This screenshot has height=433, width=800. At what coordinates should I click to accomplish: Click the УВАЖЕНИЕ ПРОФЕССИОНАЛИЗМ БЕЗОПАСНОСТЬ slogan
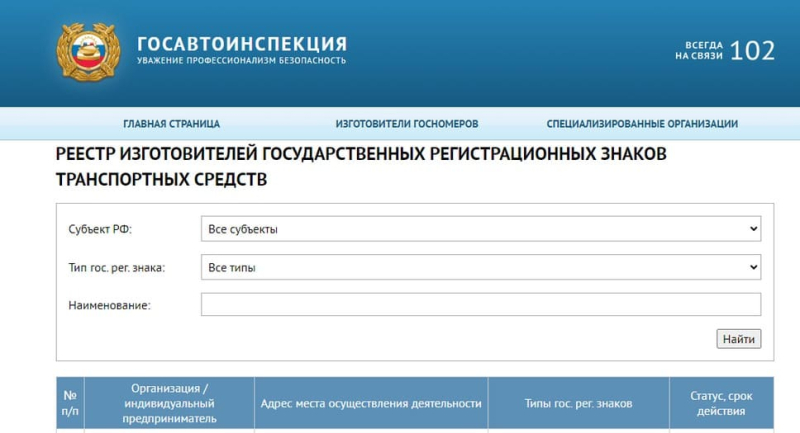(241, 61)
